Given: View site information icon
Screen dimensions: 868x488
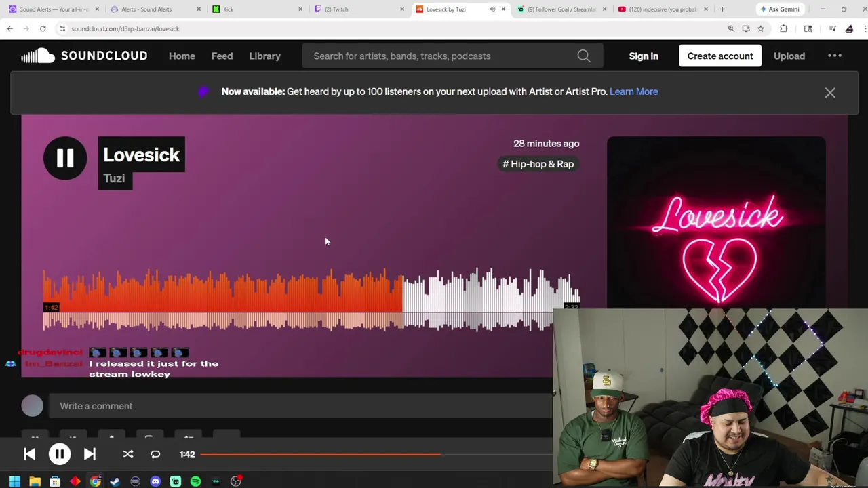Looking at the screenshot, I should coord(62,28).
